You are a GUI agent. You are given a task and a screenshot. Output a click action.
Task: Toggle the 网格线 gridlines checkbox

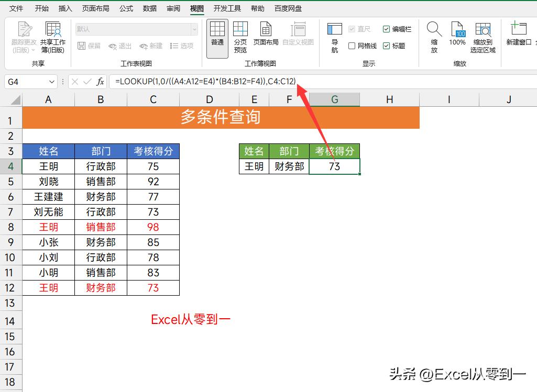(352, 46)
